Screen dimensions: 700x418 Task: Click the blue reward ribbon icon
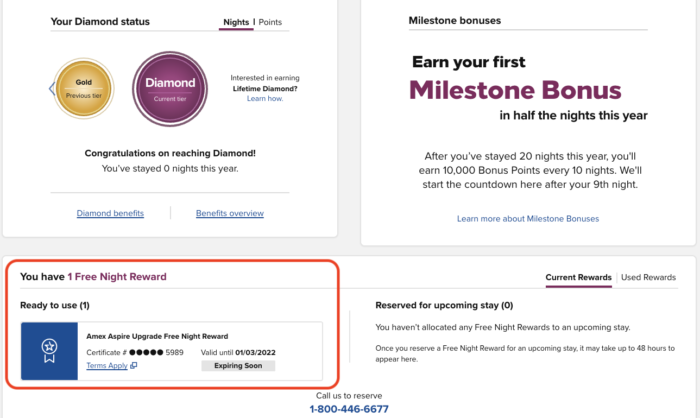[x=49, y=351]
